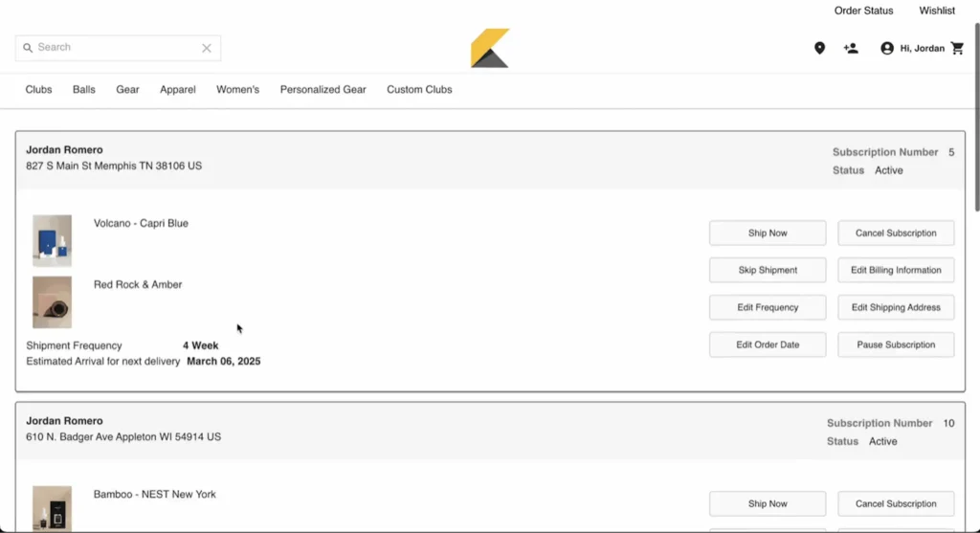Open the shopping cart icon
Image resolution: width=980 pixels, height=533 pixels.
pos(957,48)
